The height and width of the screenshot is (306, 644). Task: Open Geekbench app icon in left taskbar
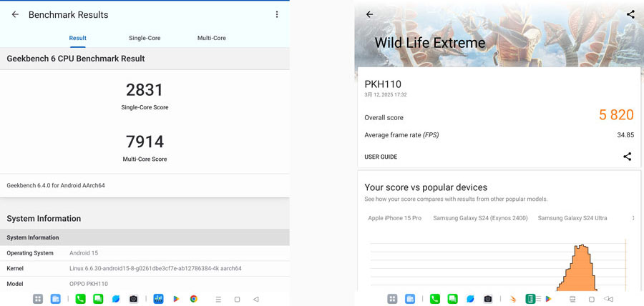point(159,299)
